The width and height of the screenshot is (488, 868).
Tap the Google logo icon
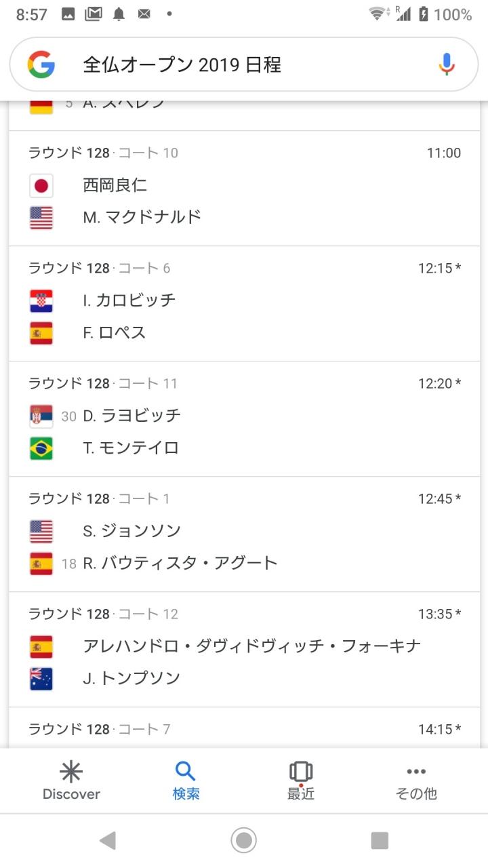[x=41, y=65]
